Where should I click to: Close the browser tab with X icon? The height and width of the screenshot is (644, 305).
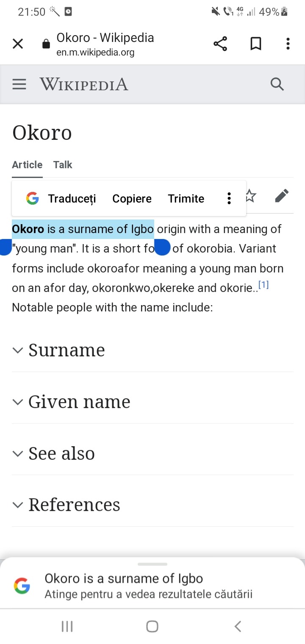point(18,44)
